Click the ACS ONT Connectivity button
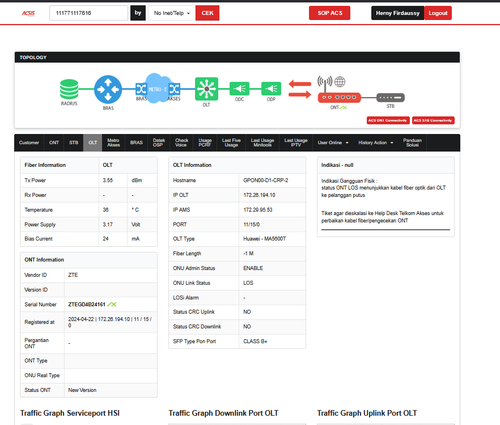500x425 pixels. coord(388,120)
